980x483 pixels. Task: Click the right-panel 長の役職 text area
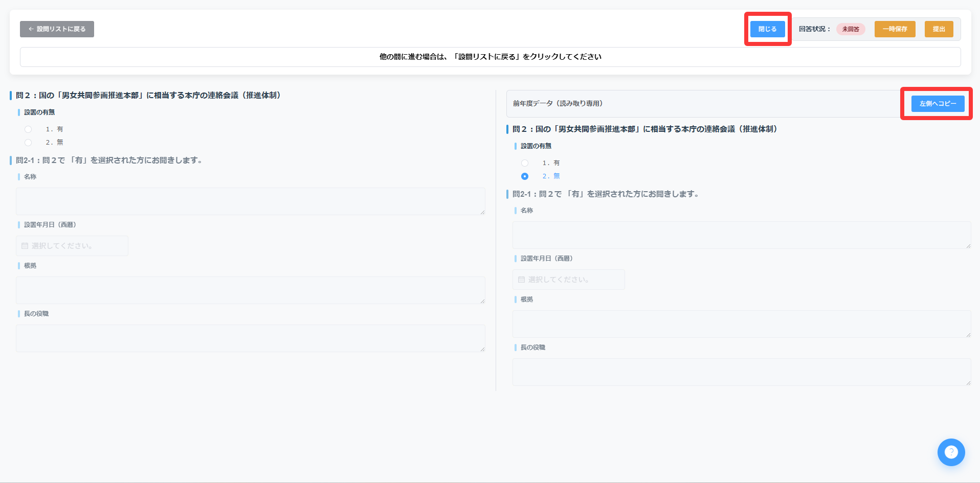pyautogui.click(x=742, y=372)
